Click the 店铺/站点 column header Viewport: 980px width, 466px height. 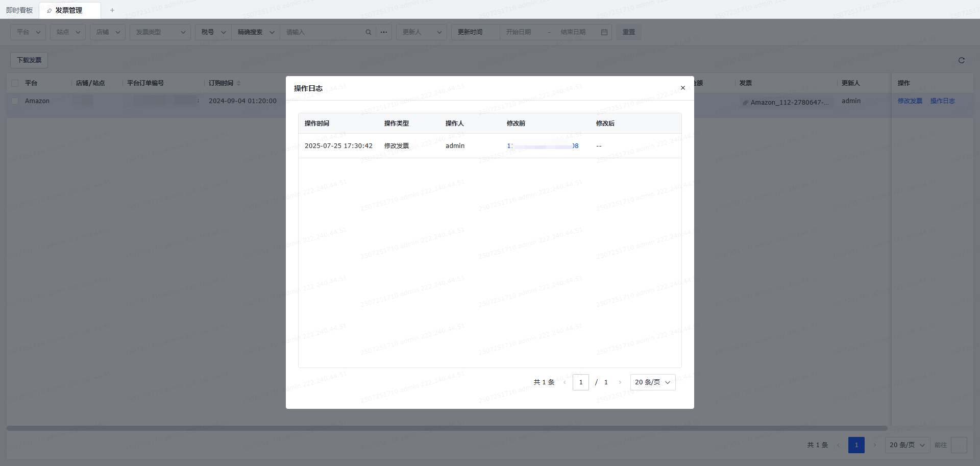click(90, 83)
